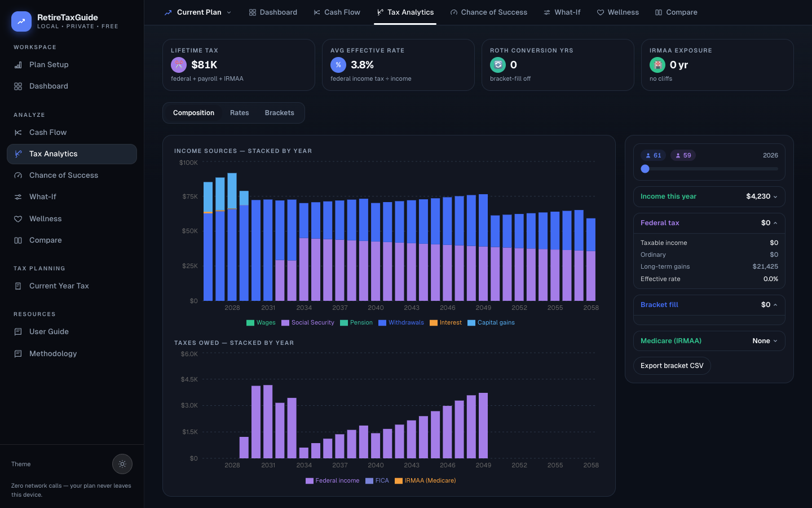Click Export bracket CSV button

(x=672, y=366)
